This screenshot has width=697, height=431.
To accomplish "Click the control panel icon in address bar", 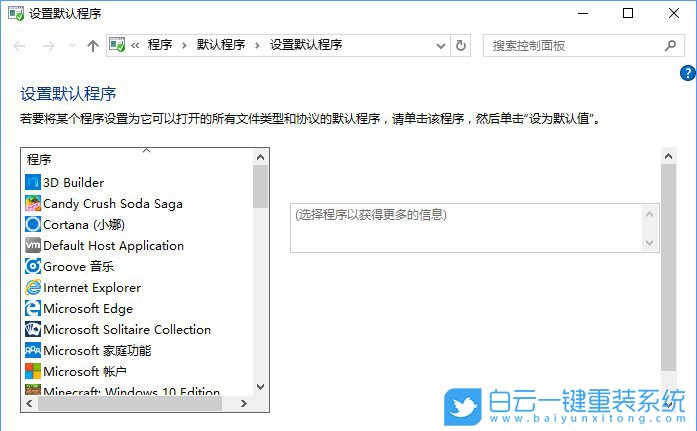I will [117, 45].
